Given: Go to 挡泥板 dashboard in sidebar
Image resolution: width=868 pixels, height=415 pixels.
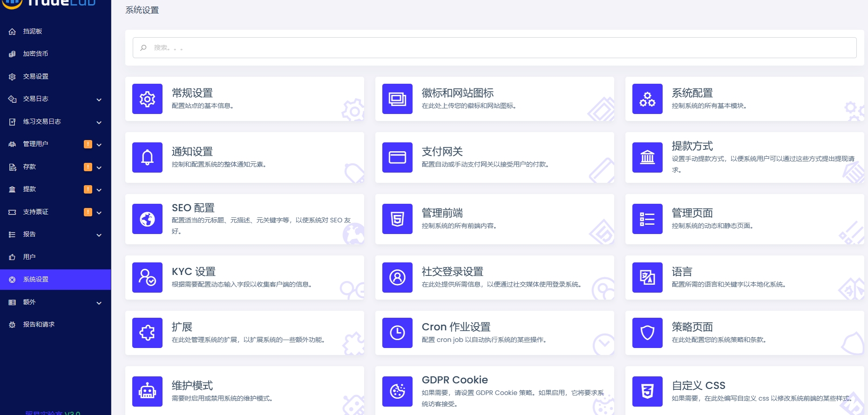Looking at the screenshot, I should pos(33,31).
